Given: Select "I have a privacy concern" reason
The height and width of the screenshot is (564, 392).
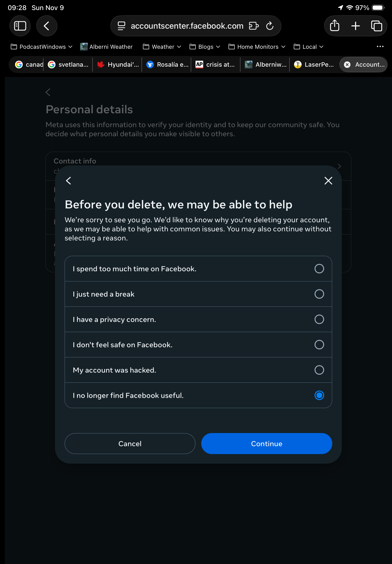Looking at the screenshot, I should tap(319, 319).
